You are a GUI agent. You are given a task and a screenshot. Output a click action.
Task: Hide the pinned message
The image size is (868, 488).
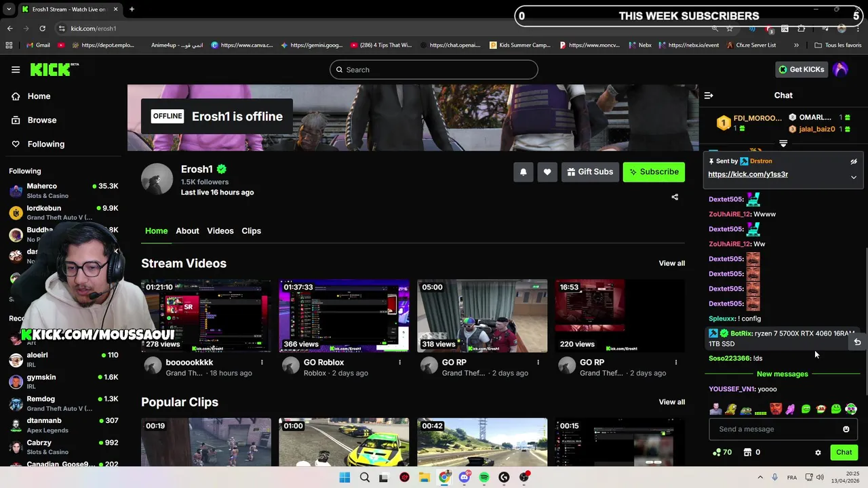coord(854,161)
